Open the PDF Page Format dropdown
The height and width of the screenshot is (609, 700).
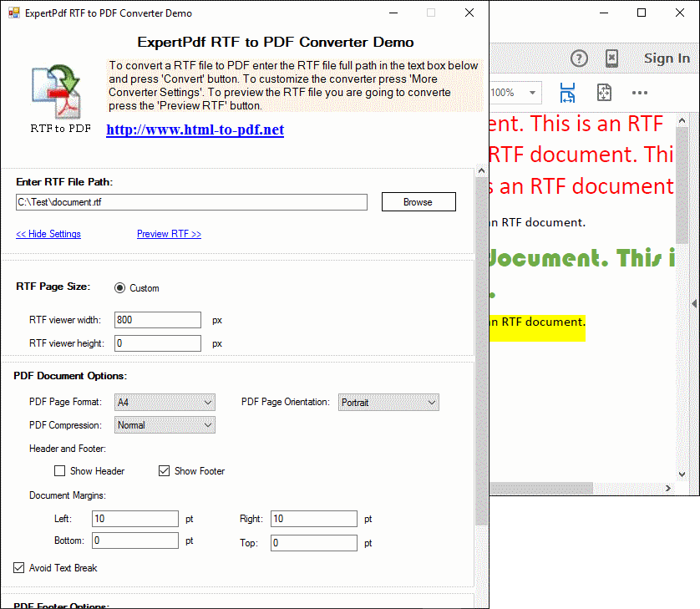coord(208,402)
